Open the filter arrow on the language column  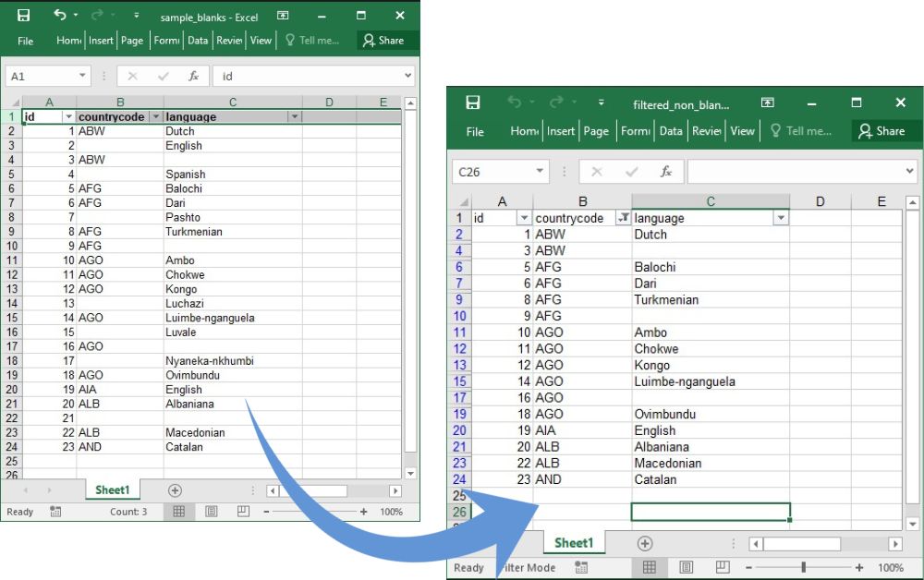pyautogui.click(x=296, y=116)
